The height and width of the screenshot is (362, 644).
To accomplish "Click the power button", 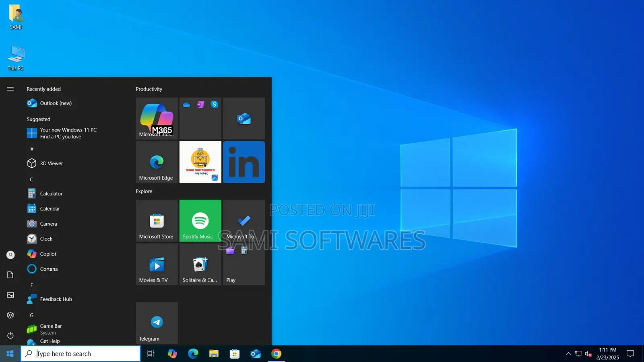I will point(10,335).
